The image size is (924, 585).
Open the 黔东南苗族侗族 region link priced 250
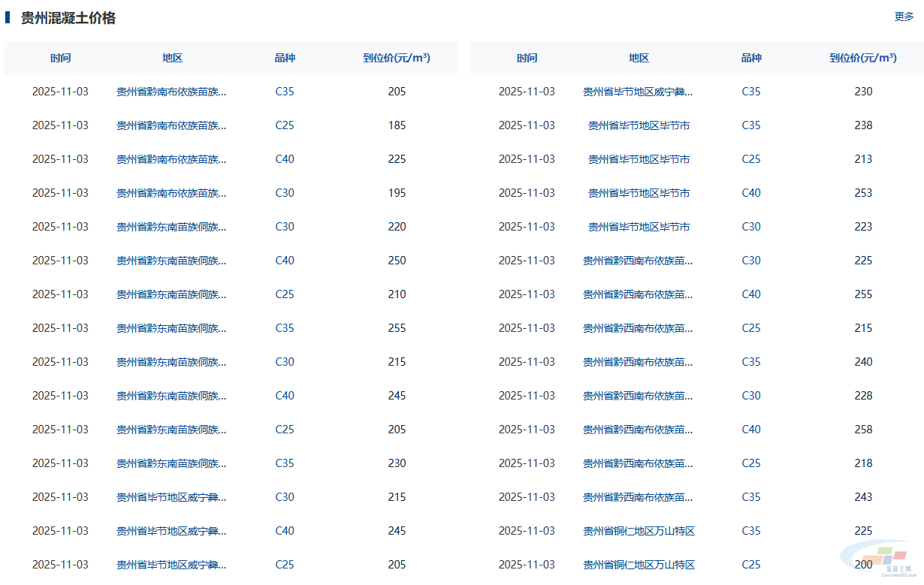tap(171, 261)
